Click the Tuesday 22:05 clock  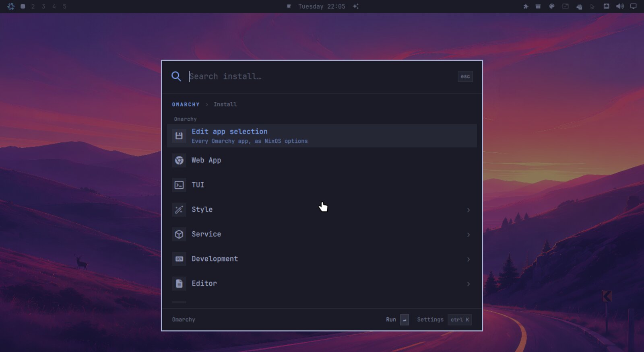[x=322, y=6]
